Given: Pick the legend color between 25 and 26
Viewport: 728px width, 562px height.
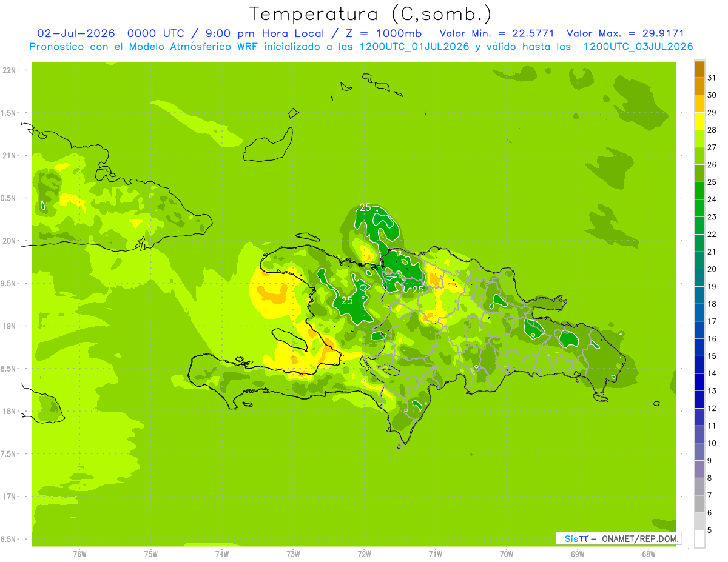Looking at the screenshot, I should point(699,173).
